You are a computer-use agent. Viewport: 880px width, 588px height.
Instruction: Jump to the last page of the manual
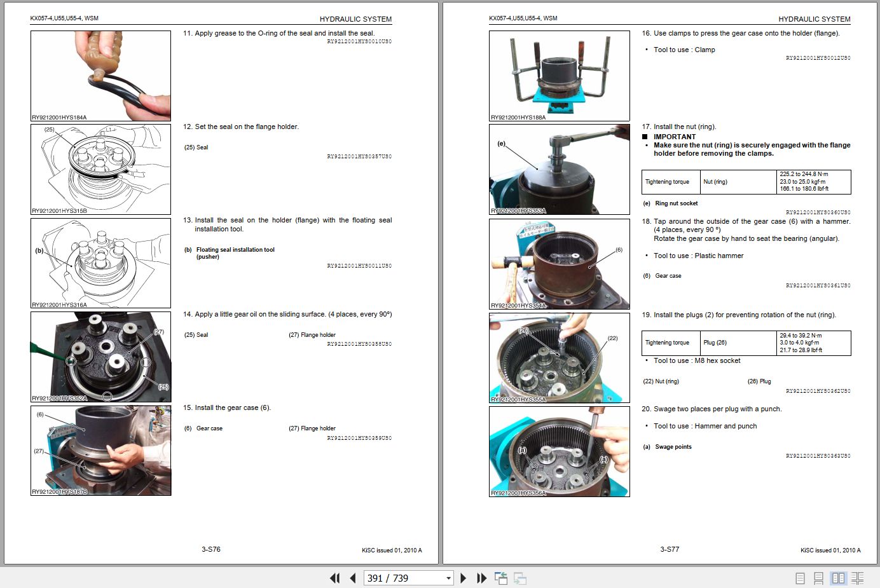[x=481, y=578]
